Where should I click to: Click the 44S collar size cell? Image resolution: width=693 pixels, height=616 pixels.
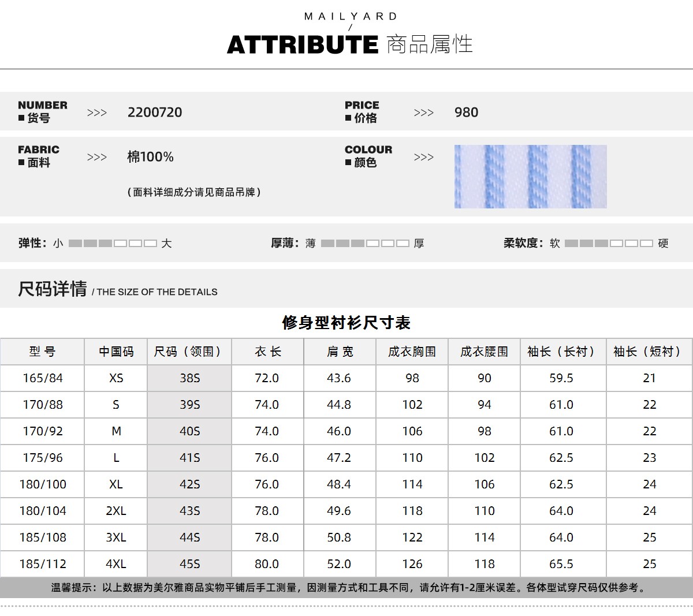coord(189,537)
